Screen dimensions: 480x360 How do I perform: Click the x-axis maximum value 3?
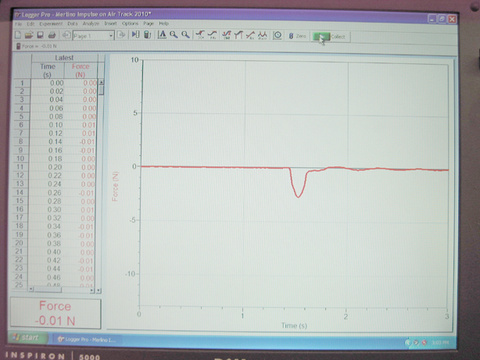(447, 316)
